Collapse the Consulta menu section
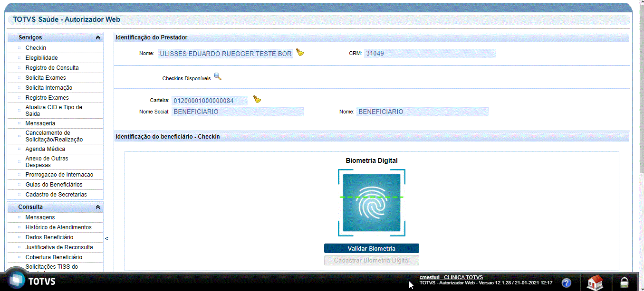644x291 pixels. [98, 207]
